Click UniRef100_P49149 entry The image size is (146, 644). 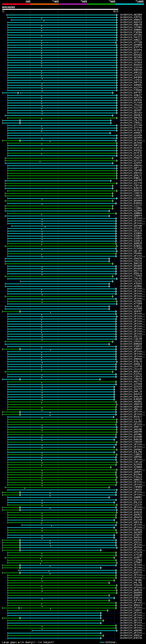pyautogui.click(x=131, y=585)
